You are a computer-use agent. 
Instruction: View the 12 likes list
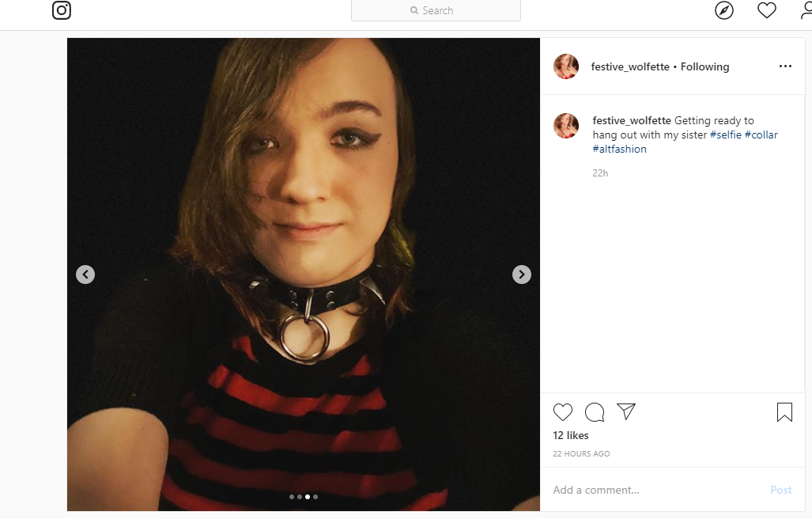click(571, 436)
